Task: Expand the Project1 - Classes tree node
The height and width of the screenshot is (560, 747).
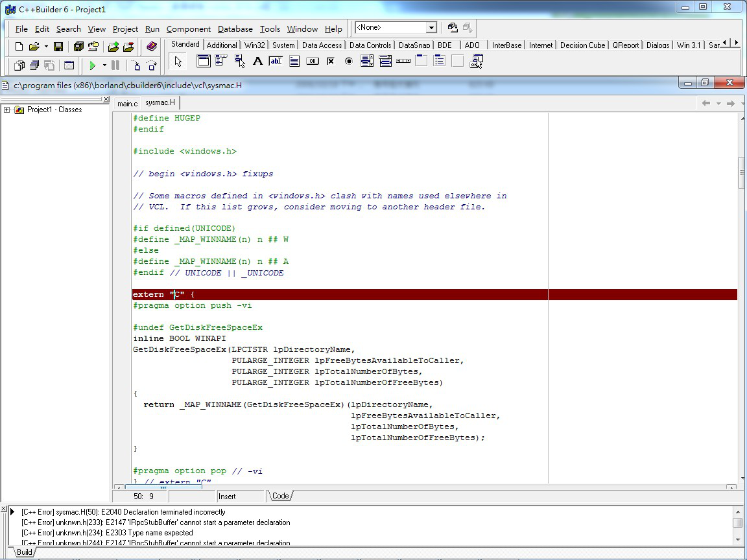Action: [x=7, y=110]
